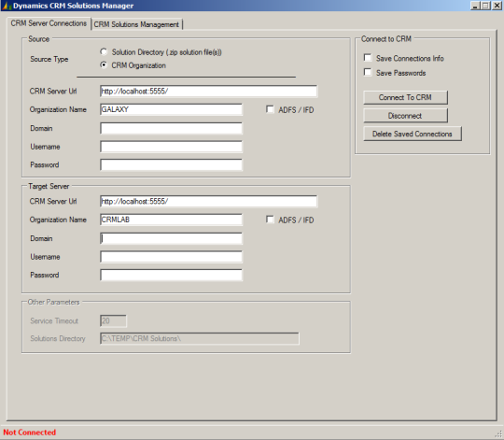Enable Save Connections Info checkbox

tap(368, 58)
